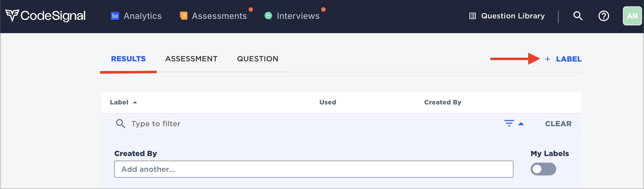Switch to the ASSESSMENT tab
Viewport: 644px width, 189px height.
[x=191, y=59]
